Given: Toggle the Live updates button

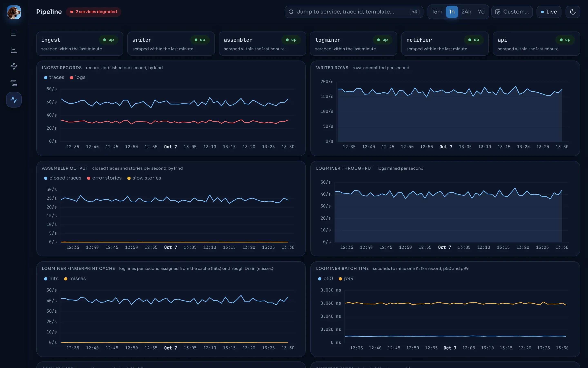Looking at the screenshot, I should [549, 12].
